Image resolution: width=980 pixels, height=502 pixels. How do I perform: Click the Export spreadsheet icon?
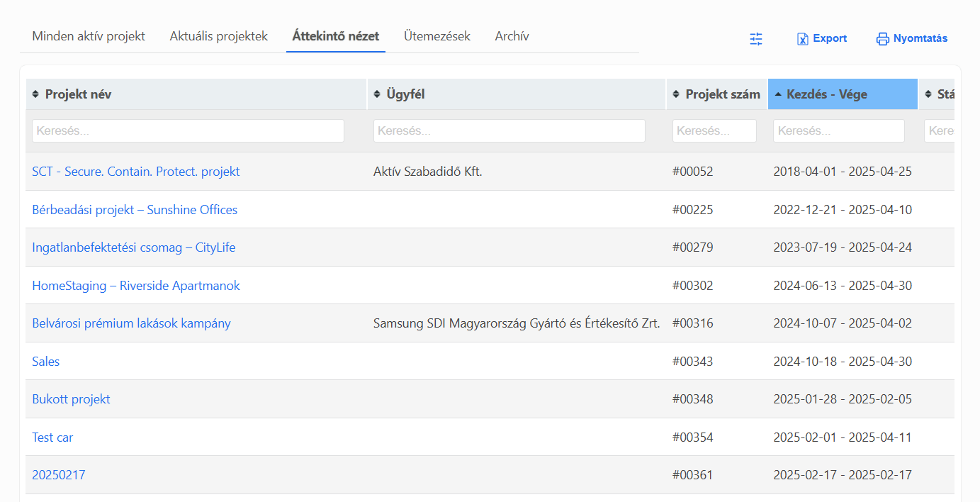point(803,39)
